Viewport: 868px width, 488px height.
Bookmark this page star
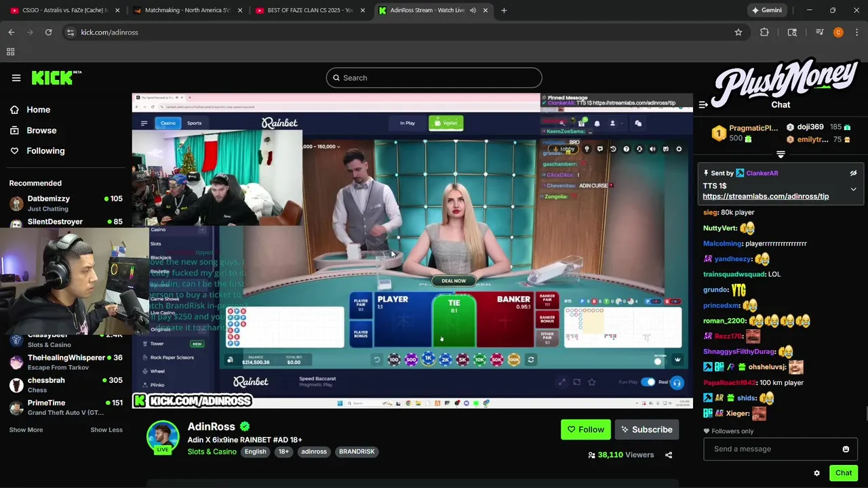738,32
